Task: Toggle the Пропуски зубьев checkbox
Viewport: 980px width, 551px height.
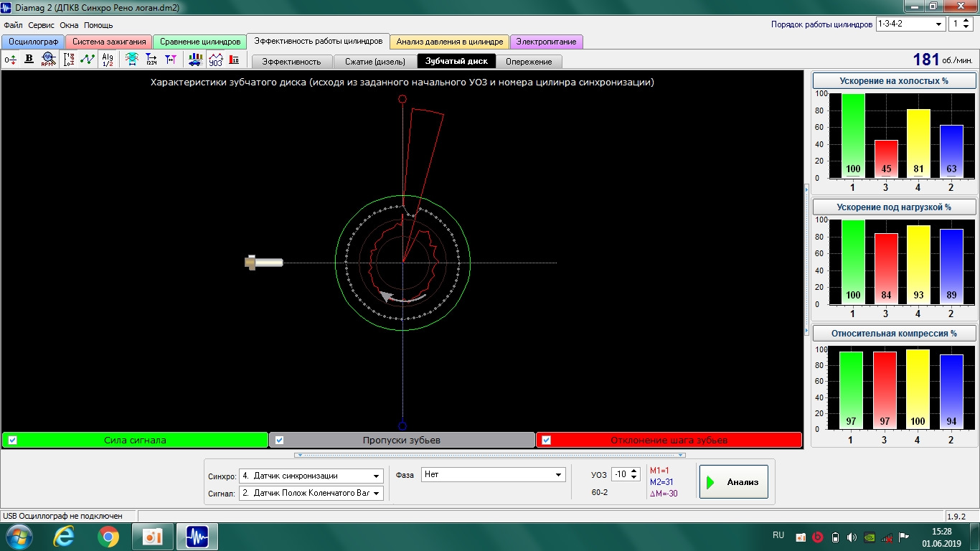Action: pos(280,440)
